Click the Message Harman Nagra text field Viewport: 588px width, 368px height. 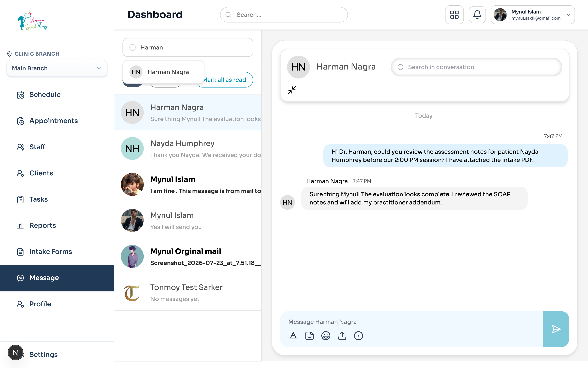tap(412, 322)
